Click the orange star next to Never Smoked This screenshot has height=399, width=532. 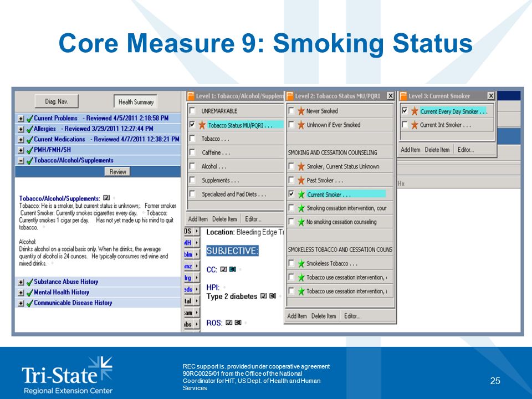pyautogui.click(x=301, y=111)
